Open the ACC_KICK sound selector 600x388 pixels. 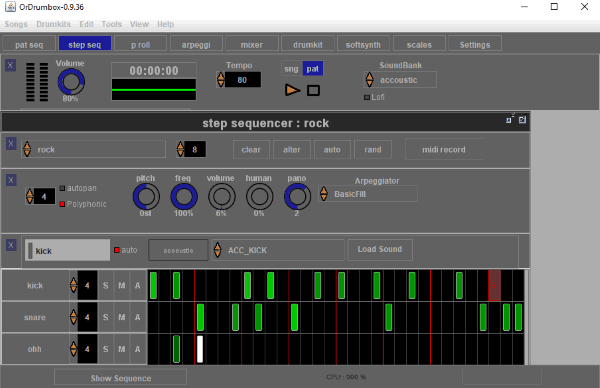[278, 250]
